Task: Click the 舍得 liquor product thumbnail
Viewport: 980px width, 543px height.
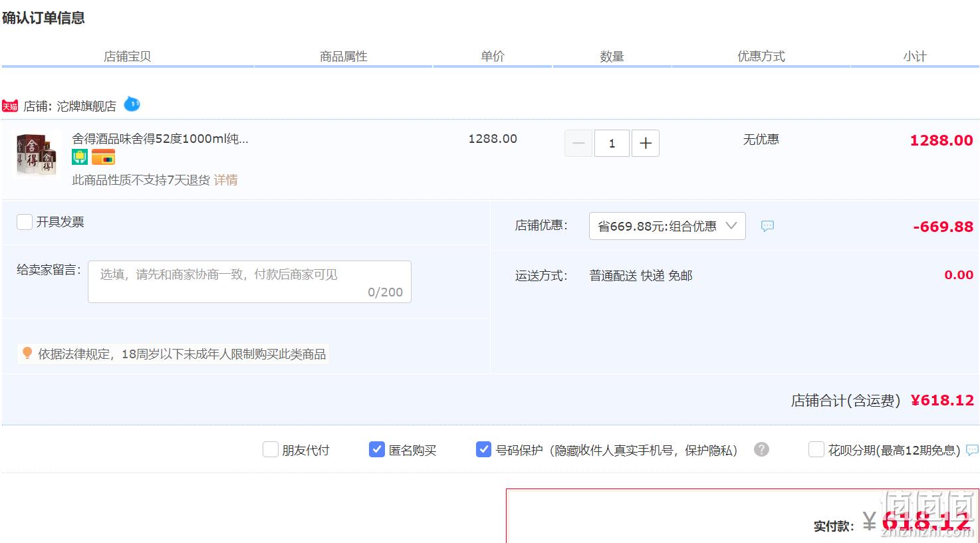Action: [x=37, y=155]
